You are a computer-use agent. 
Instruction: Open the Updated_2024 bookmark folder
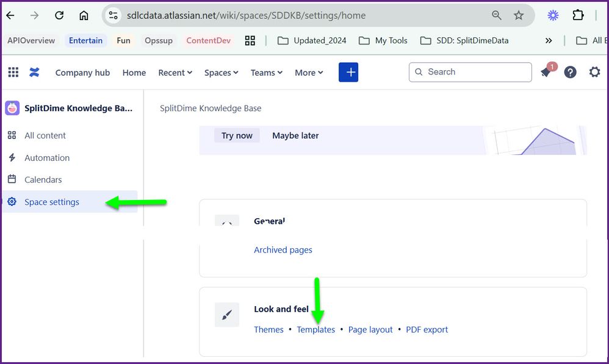312,40
